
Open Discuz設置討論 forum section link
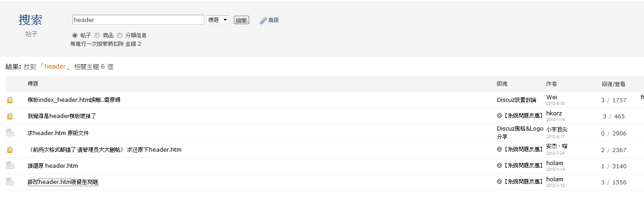point(516,100)
